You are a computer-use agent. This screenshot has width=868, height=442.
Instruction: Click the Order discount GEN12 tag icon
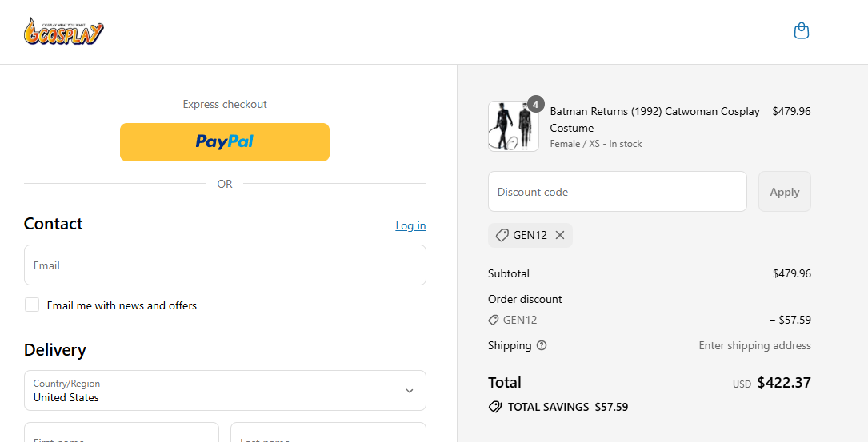click(x=494, y=320)
